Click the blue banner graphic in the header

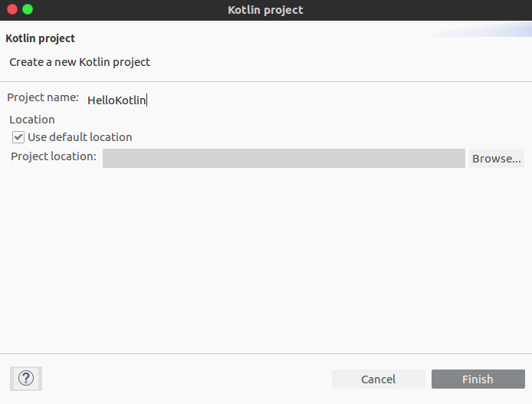pos(481,29)
